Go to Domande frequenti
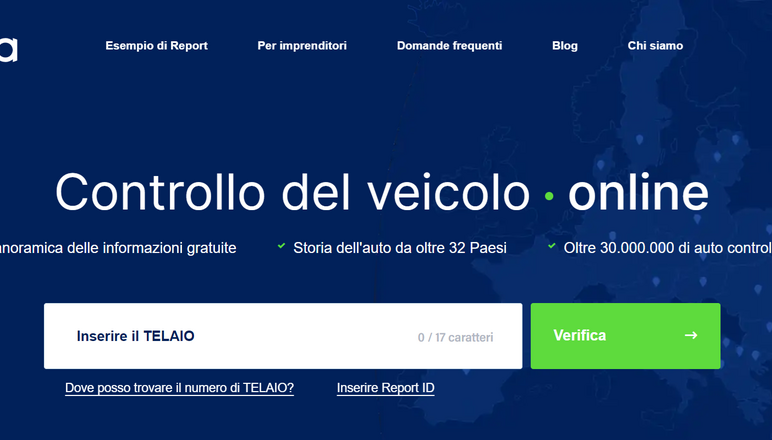This screenshot has height=440, width=772. pos(449,46)
